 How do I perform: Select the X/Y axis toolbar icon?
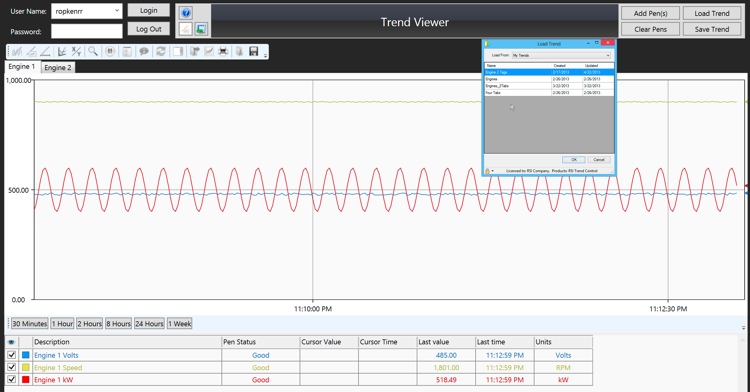76,51
